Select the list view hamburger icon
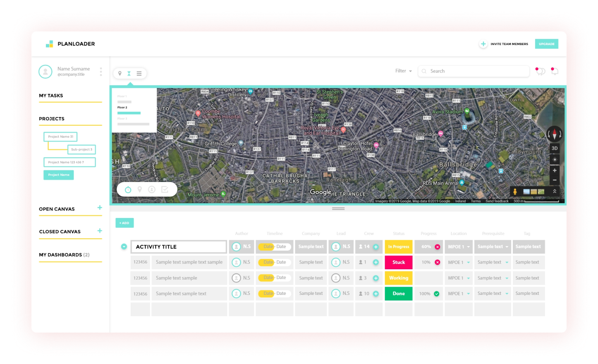This screenshot has width=598, height=364. pos(139,73)
